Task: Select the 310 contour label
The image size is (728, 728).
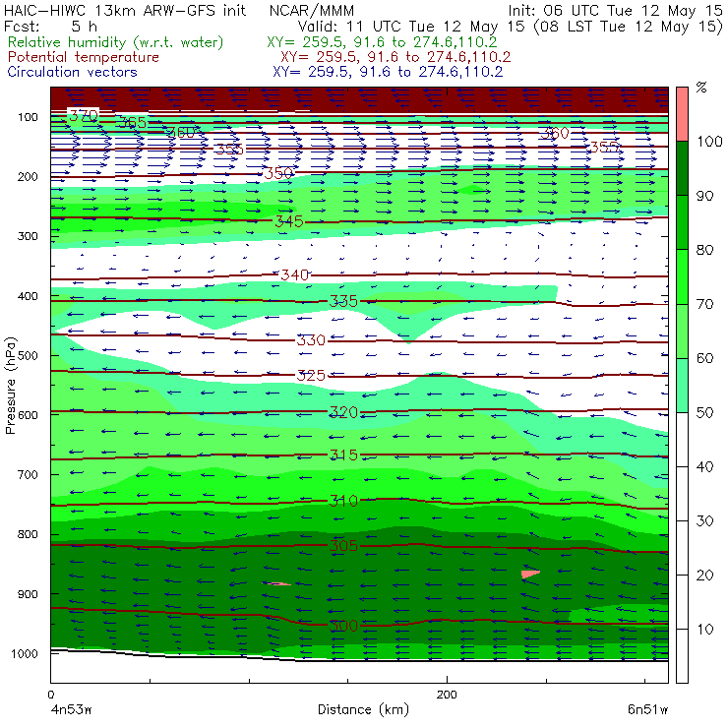Action: (343, 501)
